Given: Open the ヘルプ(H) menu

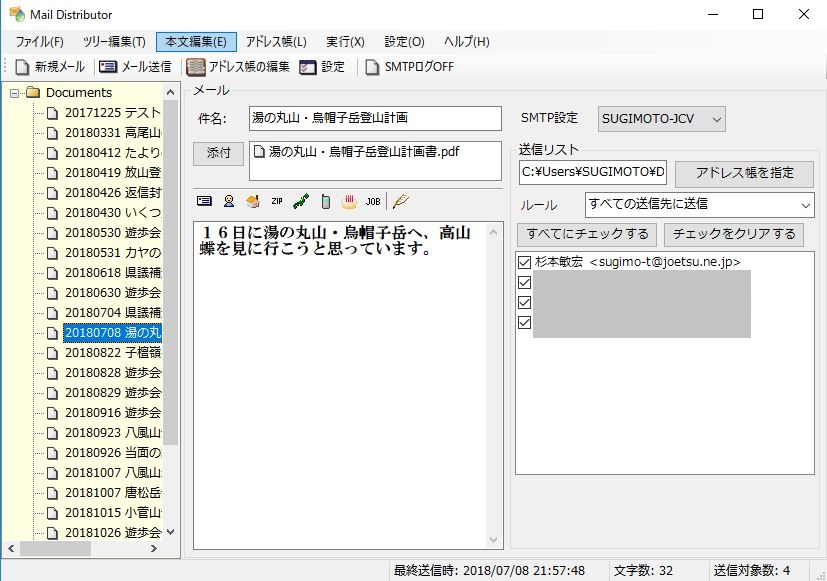Looking at the screenshot, I should point(467,42).
